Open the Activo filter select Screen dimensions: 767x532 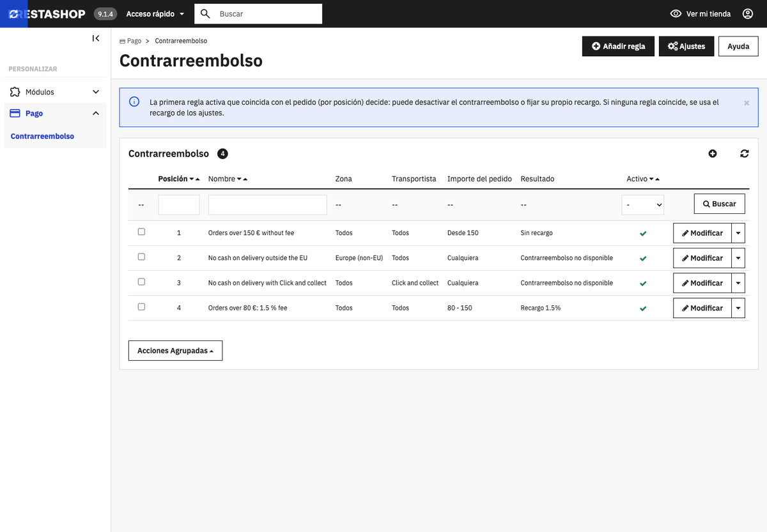tap(643, 204)
